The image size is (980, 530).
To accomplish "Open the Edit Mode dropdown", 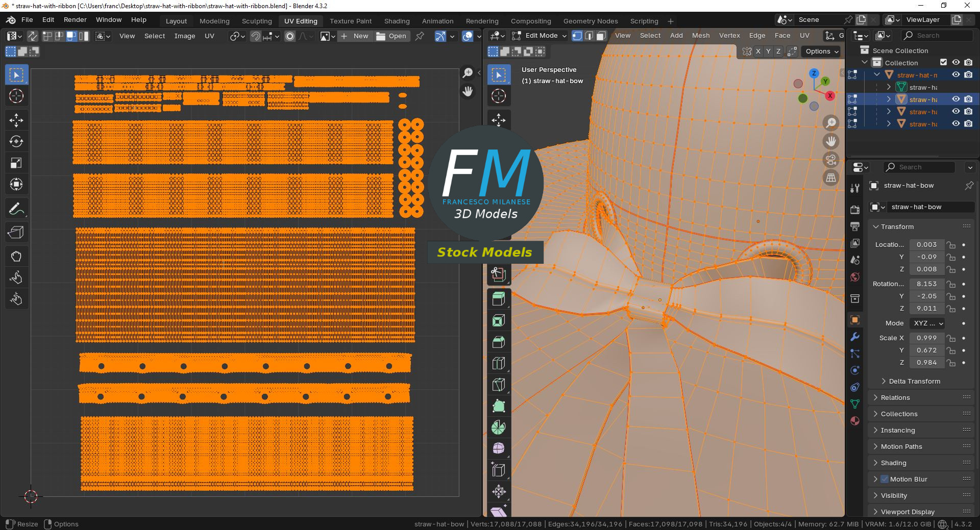I will (x=540, y=36).
